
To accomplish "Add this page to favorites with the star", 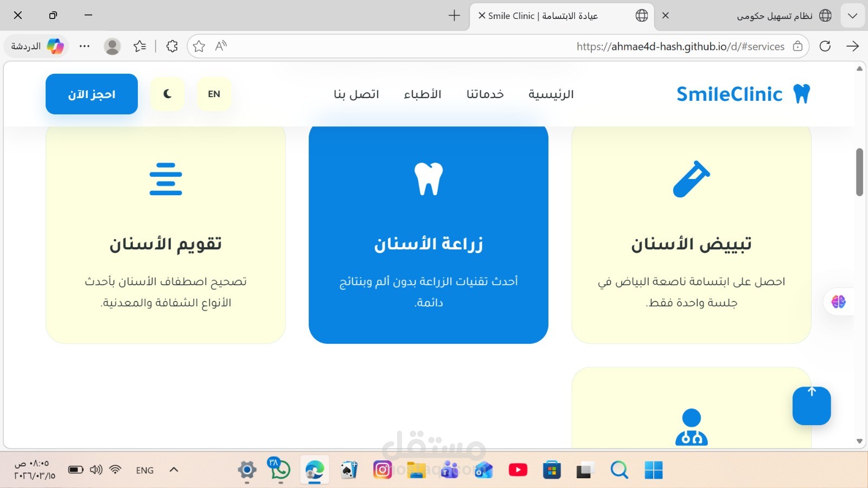I will click(199, 46).
